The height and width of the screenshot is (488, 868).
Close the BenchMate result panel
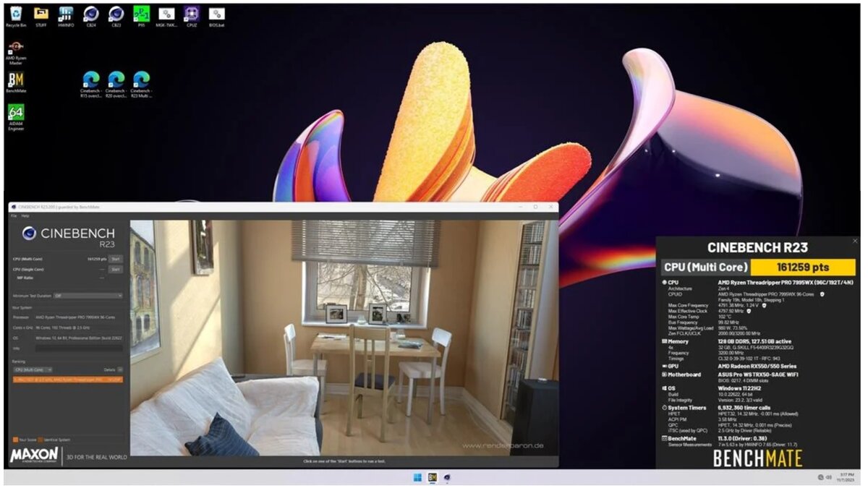click(856, 241)
